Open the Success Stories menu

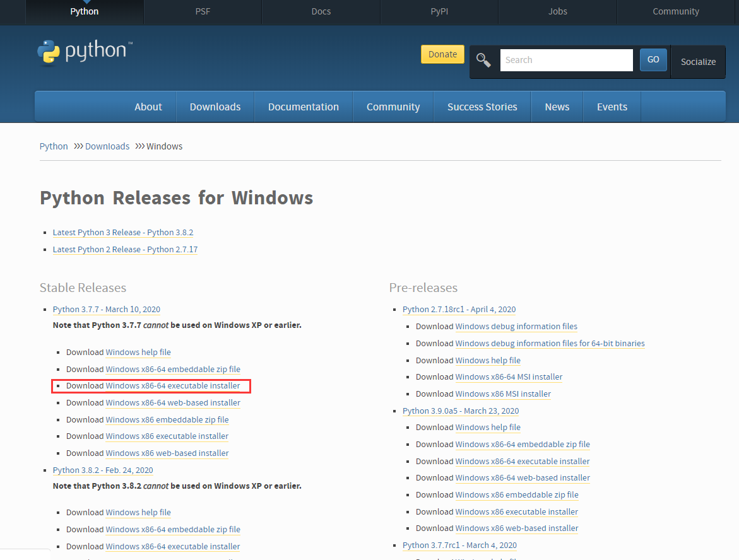click(x=482, y=107)
